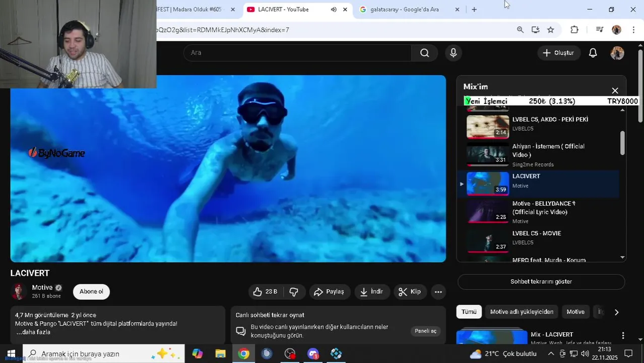Screen dimensions: 644x363
Task: Click the Klip clip button
Action: [410, 292]
